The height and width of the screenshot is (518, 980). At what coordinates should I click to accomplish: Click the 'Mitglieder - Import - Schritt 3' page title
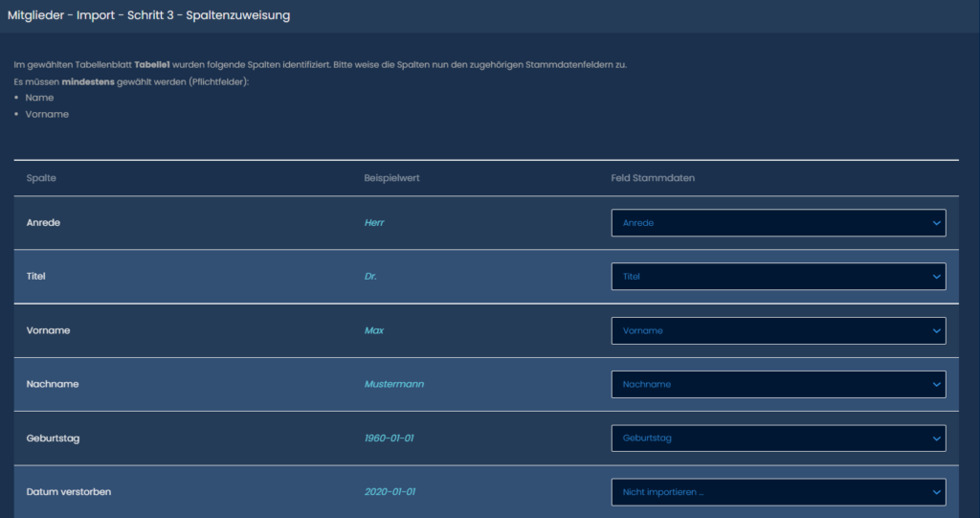(148, 15)
